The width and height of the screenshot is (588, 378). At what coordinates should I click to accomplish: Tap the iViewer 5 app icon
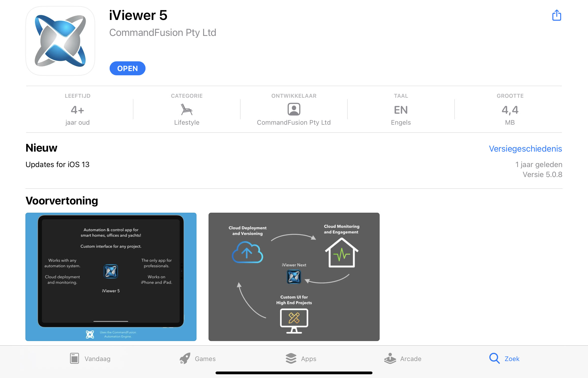(60, 41)
